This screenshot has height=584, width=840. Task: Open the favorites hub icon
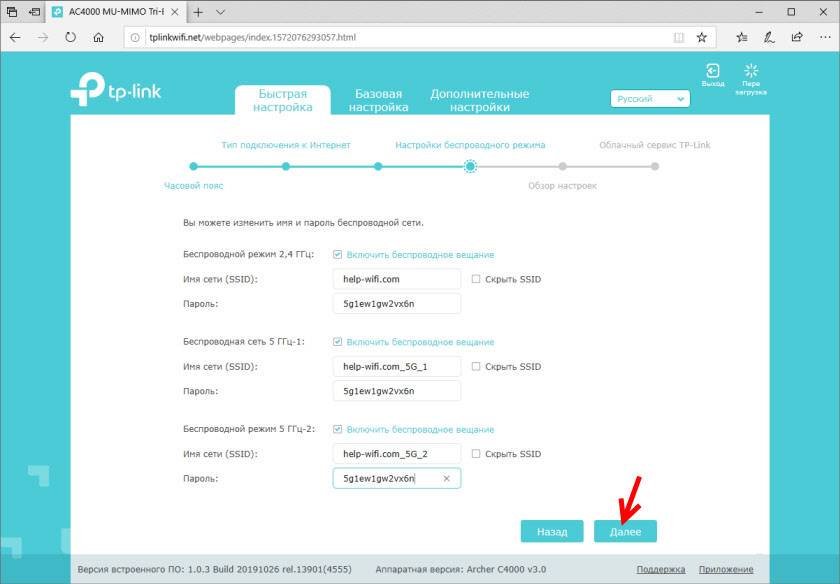click(741, 38)
